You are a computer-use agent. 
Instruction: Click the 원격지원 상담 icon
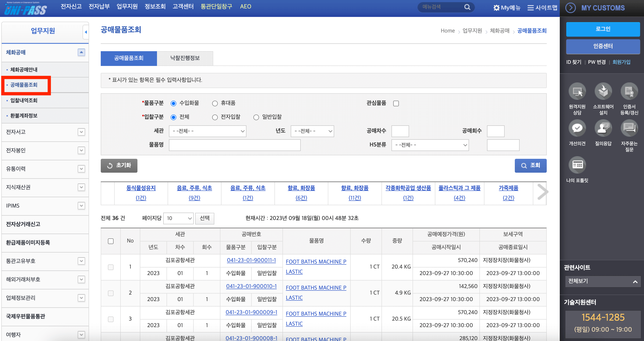(x=577, y=92)
